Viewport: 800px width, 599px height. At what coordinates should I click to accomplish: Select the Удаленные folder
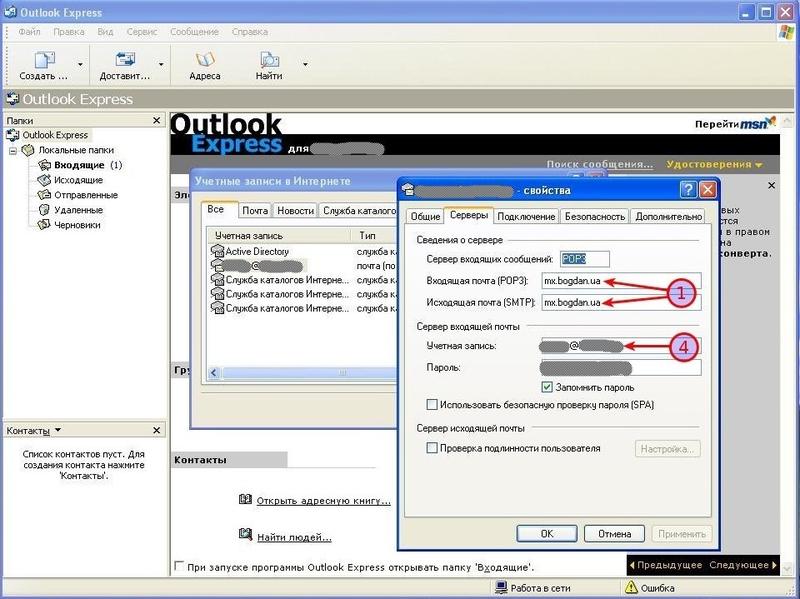tap(78, 210)
